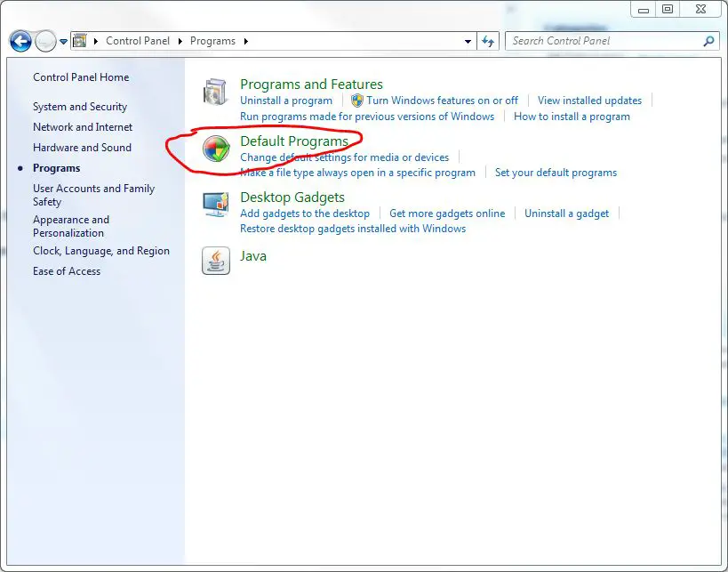Click the search magnifier icon
The width and height of the screenshot is (728, 572).
pyautogui.click(x=708, y=41)
